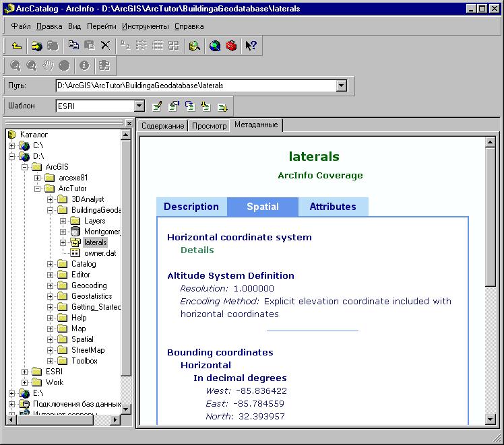Click the Edit Metadata icon

pyautogui.click(x=157, y=106)
